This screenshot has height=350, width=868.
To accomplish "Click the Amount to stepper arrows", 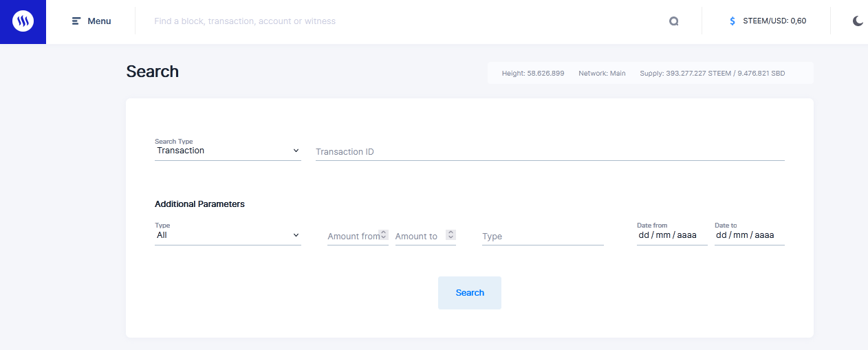I will 451,234.
